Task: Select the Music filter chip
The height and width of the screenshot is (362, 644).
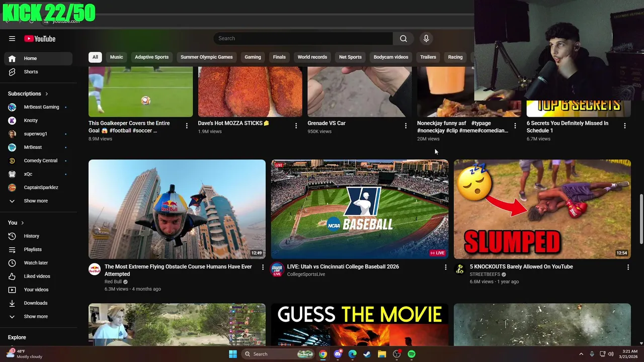Action: pyautogui.click(x=116, y=57)
